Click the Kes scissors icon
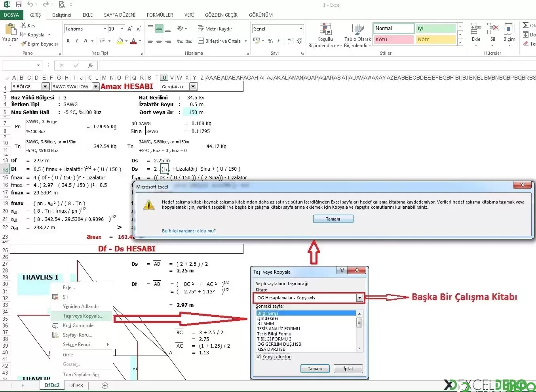Screen dimensions: 536x392 23,25
